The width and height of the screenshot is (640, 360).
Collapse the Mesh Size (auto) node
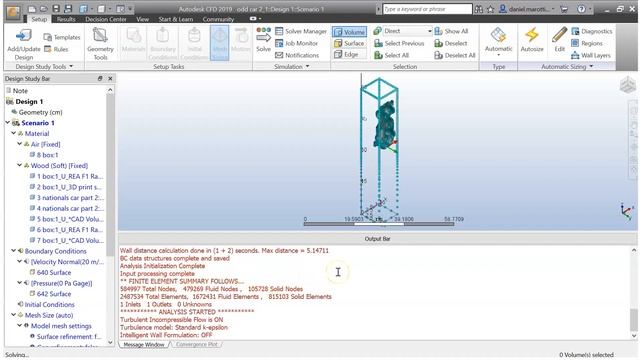[13, 315]
